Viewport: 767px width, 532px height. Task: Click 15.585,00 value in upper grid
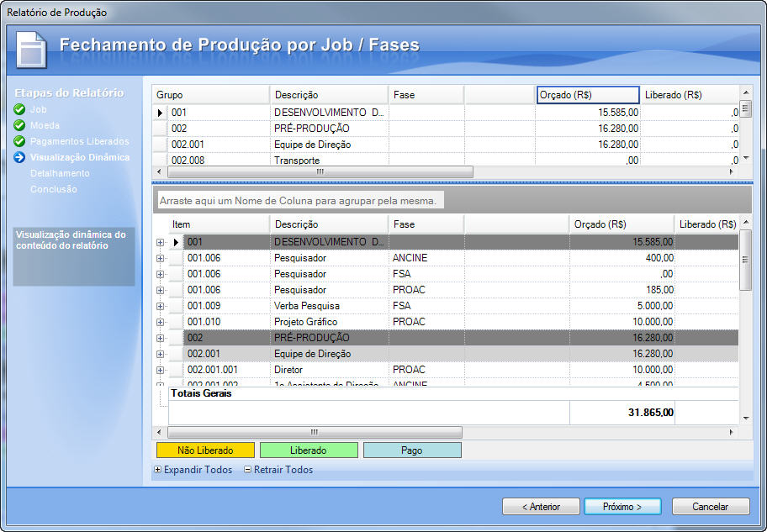(x=588, y=113)
